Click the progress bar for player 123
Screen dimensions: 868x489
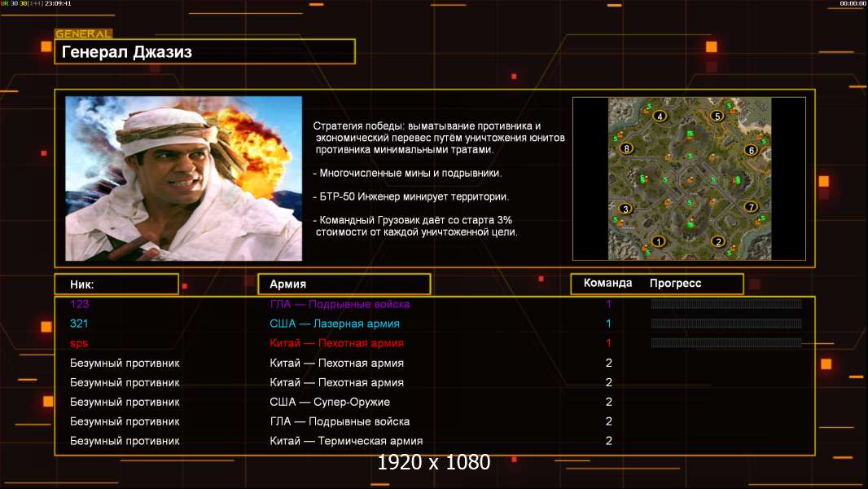(x=726, y=304)
